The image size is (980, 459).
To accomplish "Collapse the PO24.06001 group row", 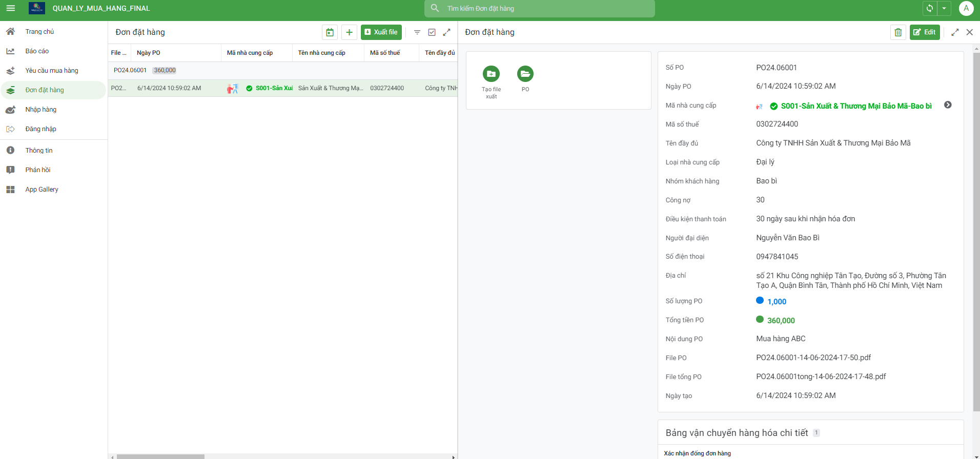I will click(x=130, y=70).
